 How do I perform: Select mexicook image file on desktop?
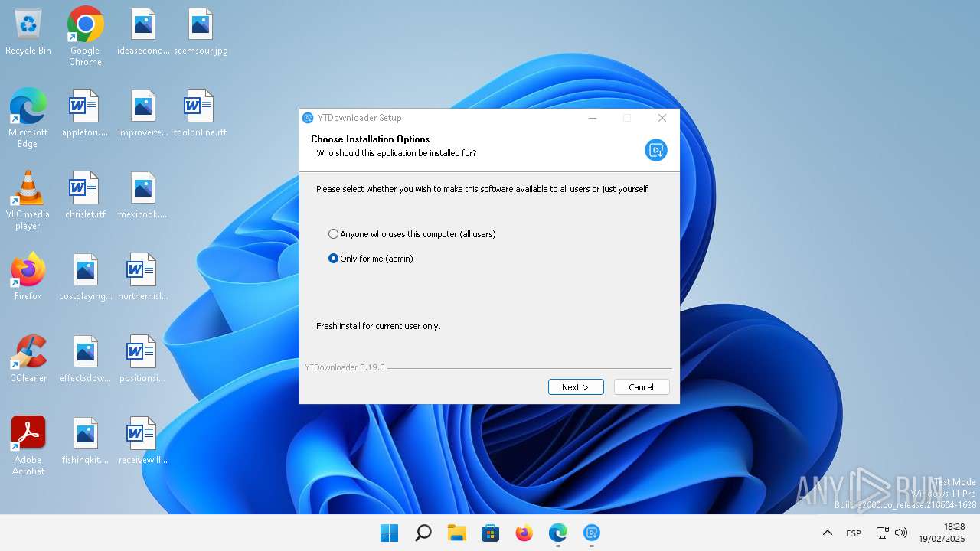(143, 195)
